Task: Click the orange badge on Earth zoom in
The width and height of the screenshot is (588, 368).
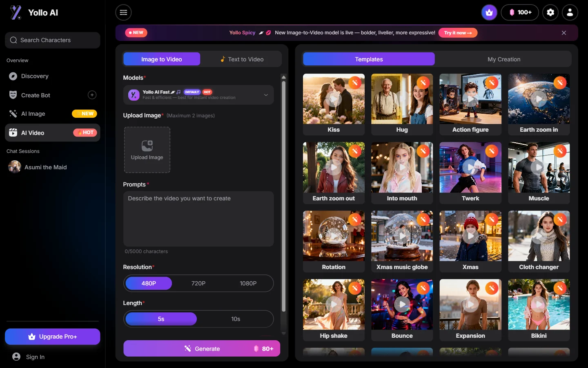Action: coord(560,83)
